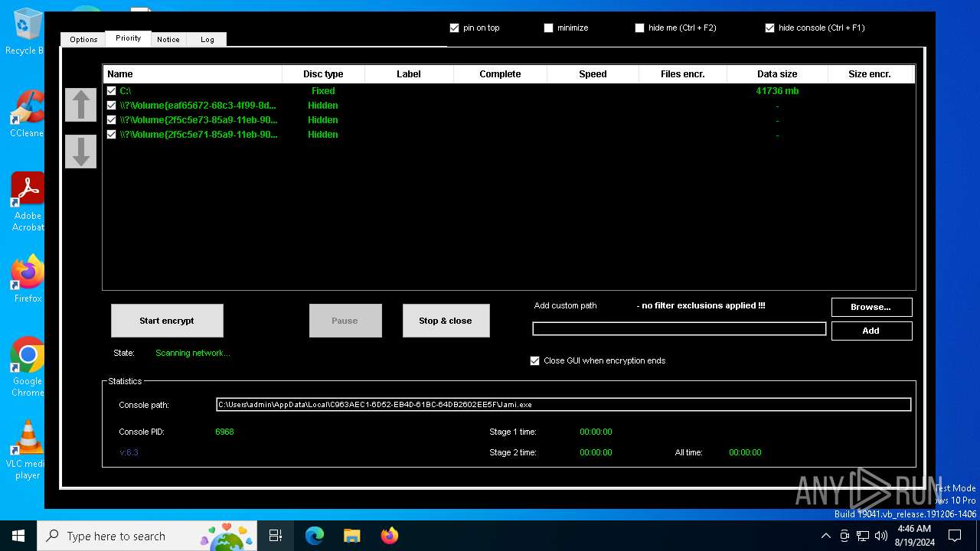The width and height of the screenshot is (980, 551).
Task: Open the notification center icon
Action: point(955,536)
